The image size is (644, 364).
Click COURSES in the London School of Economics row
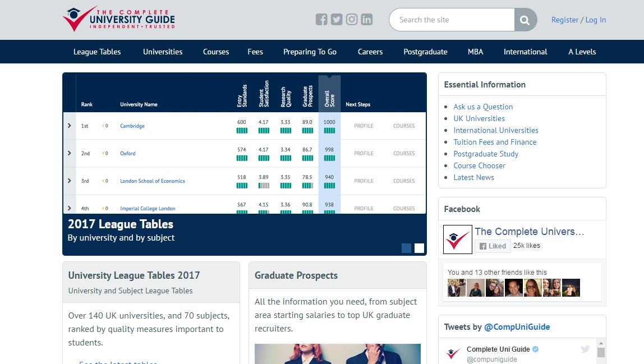404,181
